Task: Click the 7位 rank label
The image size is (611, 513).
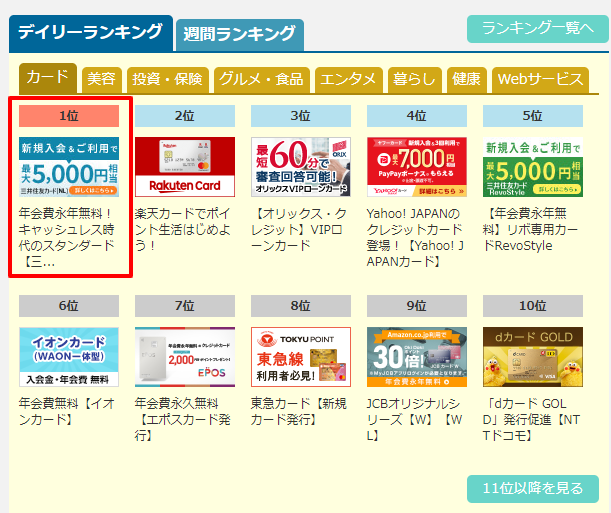Action: click(x=185, y=306)
